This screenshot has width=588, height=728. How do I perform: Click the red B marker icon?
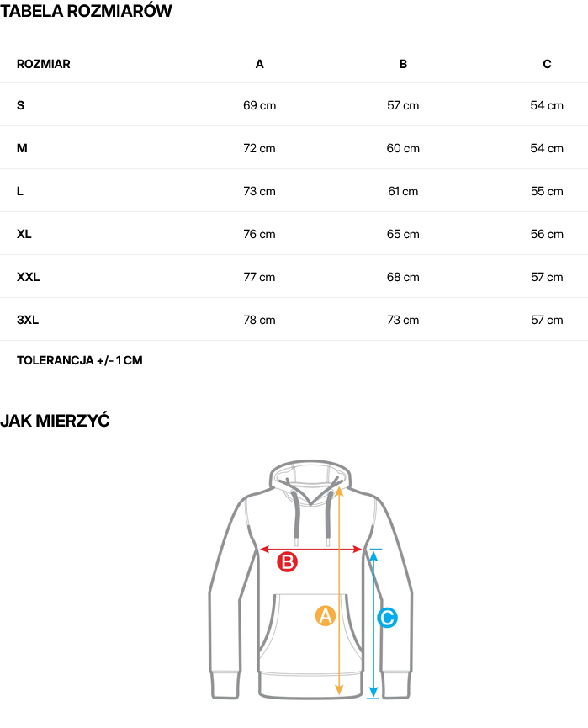tap(288, 562)
